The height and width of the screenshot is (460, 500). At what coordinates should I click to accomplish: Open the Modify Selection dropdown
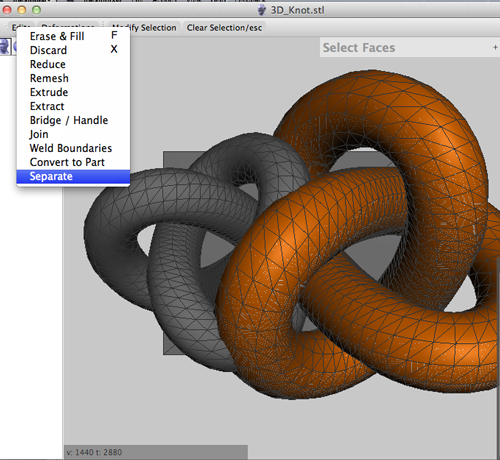point(144,28)
